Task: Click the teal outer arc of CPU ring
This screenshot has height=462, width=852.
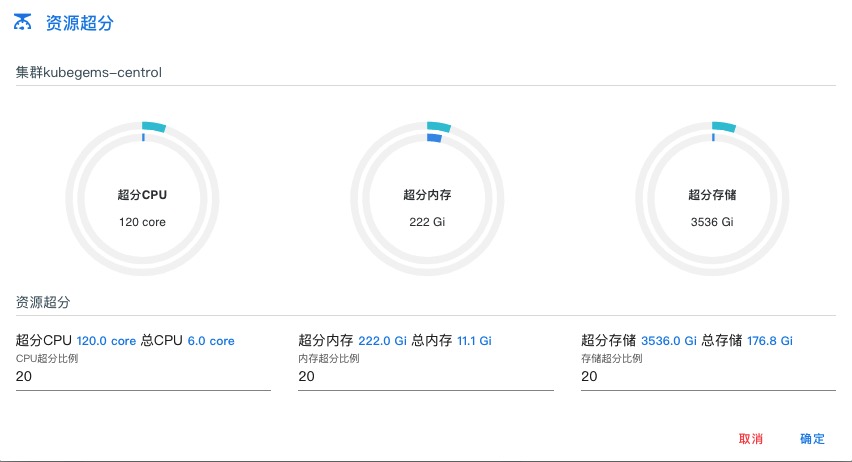Action: pyautogui.click(x=154, y=127)
